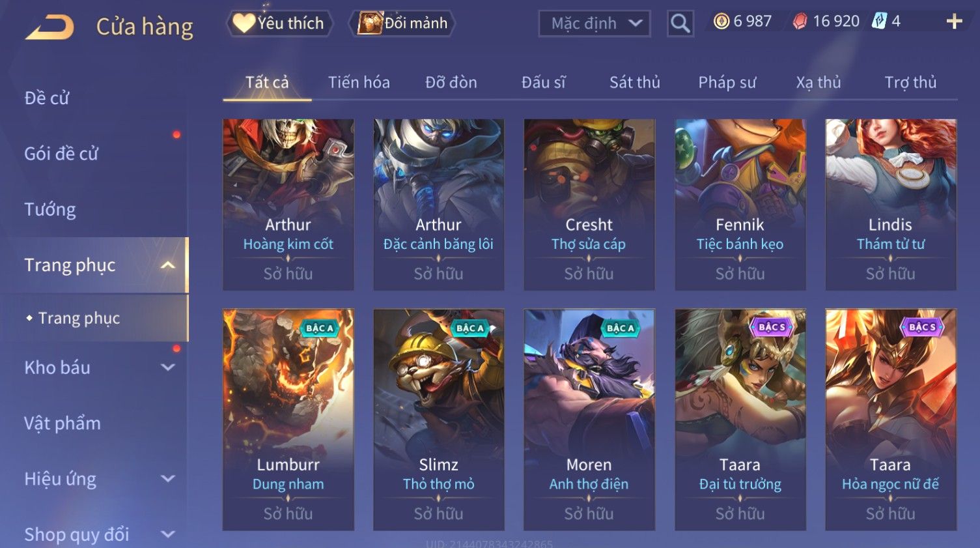Screen dimensions: 980x548
Task: Open Đổi mảnh chest exchange button
Action: pos(402,23)
